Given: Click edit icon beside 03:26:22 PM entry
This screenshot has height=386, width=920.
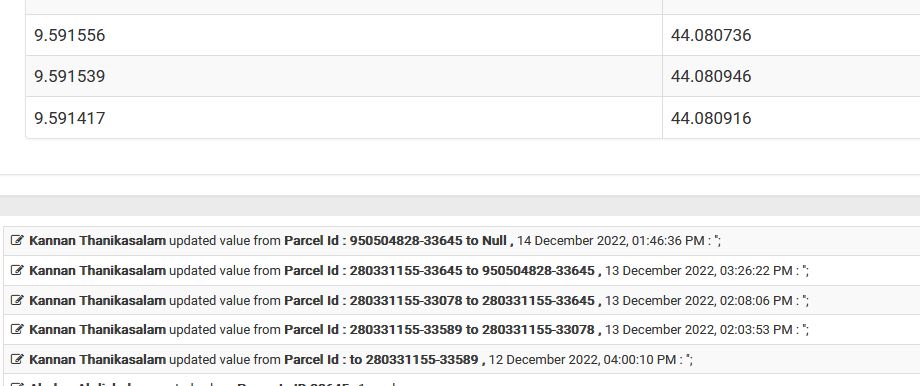Looking at the screenshot, I should pyautogui.click(x=18, y=270).
